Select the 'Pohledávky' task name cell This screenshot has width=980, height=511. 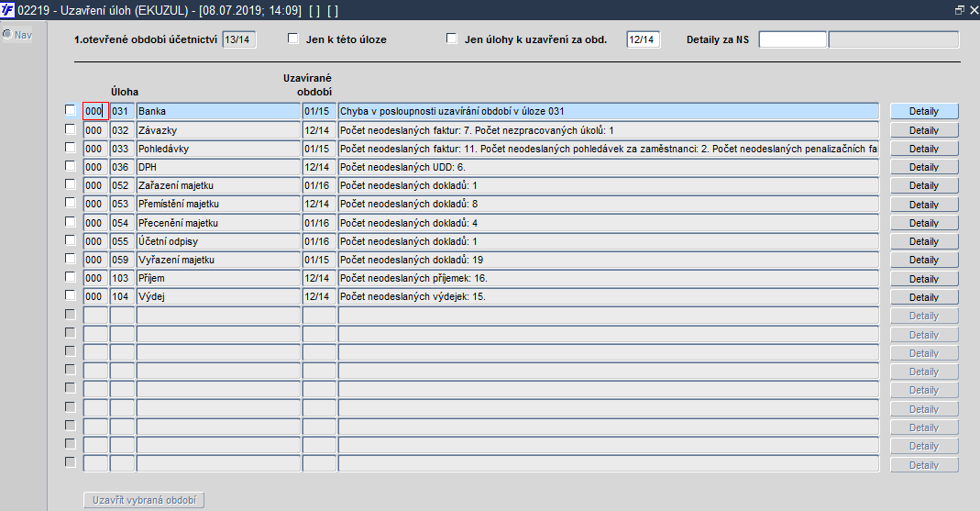tap(218, 149)
